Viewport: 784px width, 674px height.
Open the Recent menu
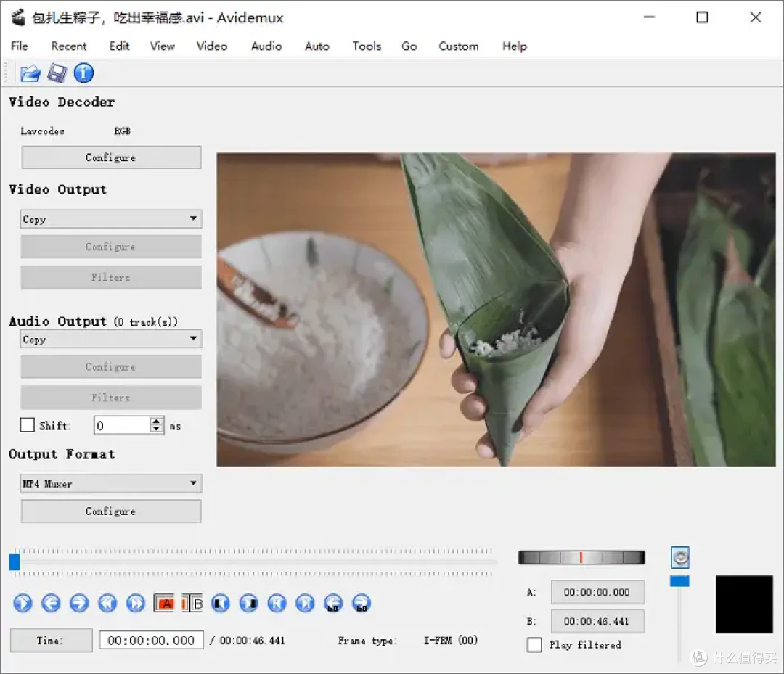coord(68,46)
